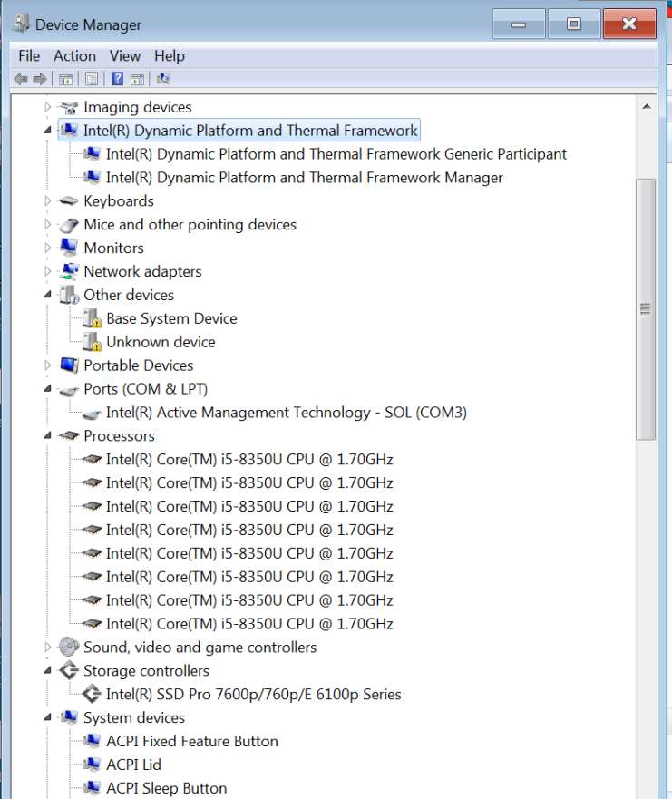The height and width of the screenshot is (799, 672).
Task: Select the ACPI Lid entry
Action: point(133,765)
